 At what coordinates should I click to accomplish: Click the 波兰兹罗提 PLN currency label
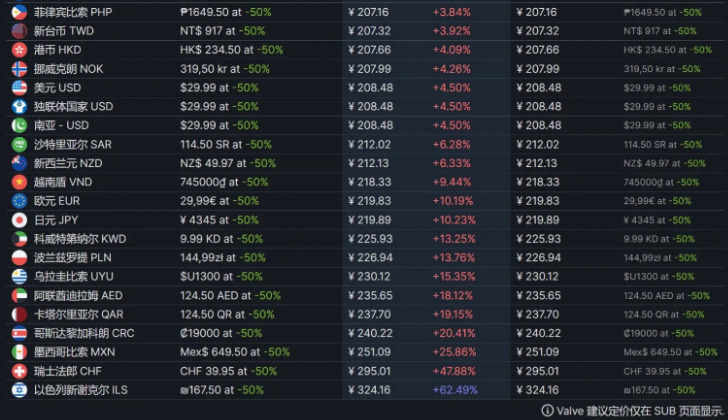[x=72, y=258]
